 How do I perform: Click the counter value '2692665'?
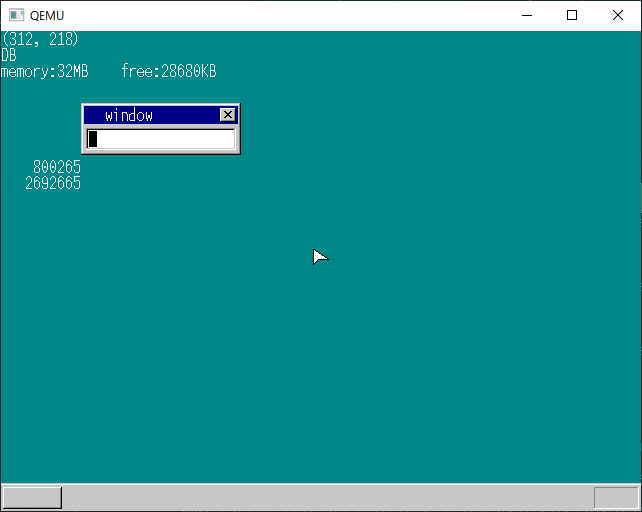tap(53, 183)
